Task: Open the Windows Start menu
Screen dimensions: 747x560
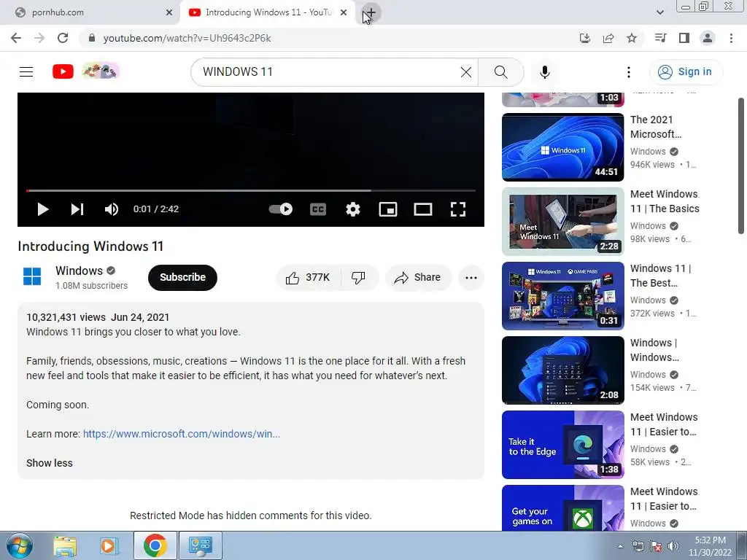Action: (20, 545)
